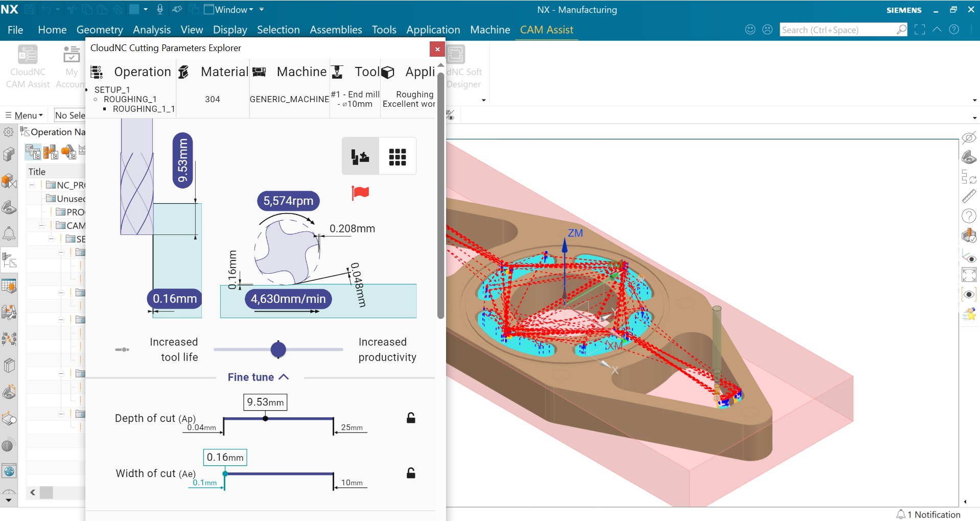Click the measure ruler icon on right sidebar

coord(969,196)
